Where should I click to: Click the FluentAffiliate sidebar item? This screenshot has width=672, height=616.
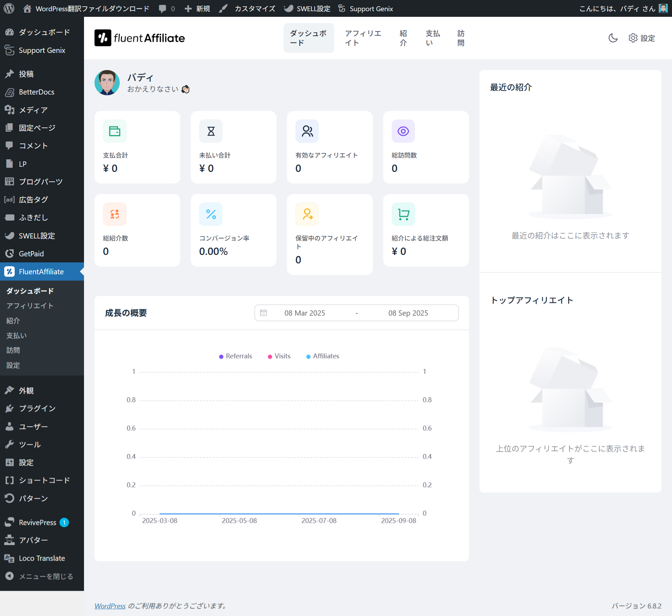42,271
